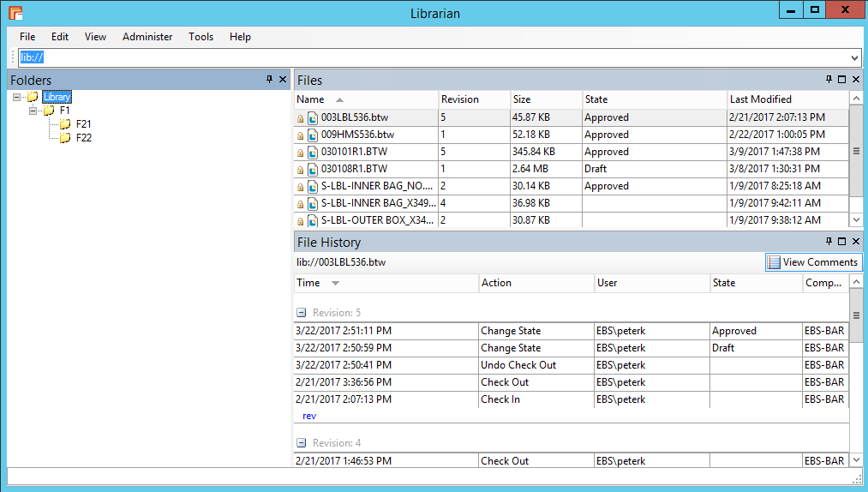
Task: Pin the Files panel
Action: [x=829, y=79]
